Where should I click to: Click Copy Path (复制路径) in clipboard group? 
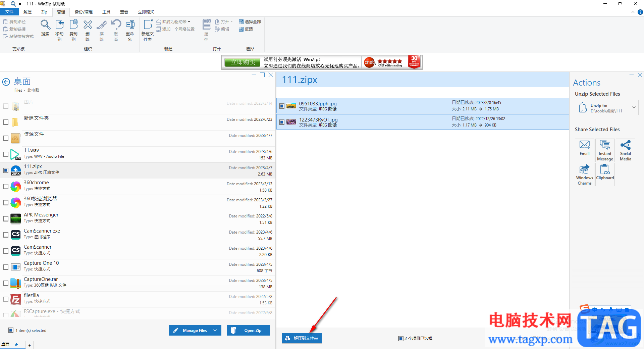click(14, 21)
